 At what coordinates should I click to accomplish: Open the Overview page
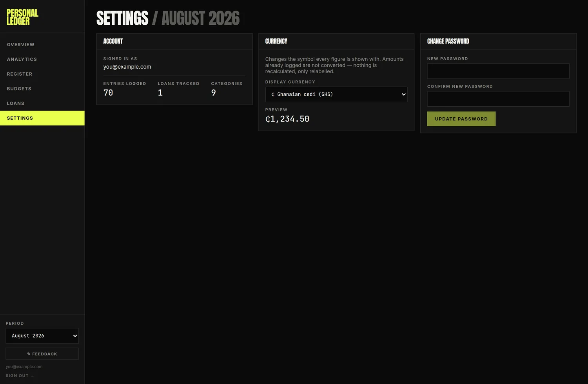click(x=42, y=45)
